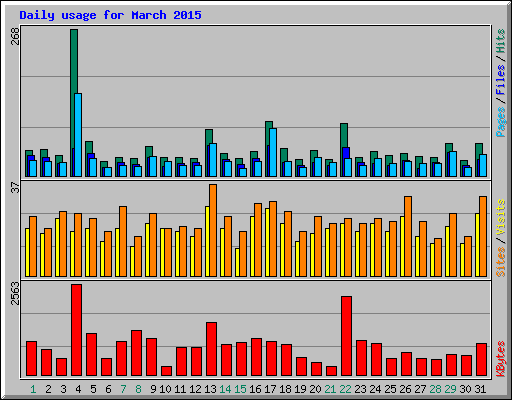The image size is (512, 400).
Task: Click day label "16" on the x-axis
Action: pyautogui.click(x=255, y=389)
